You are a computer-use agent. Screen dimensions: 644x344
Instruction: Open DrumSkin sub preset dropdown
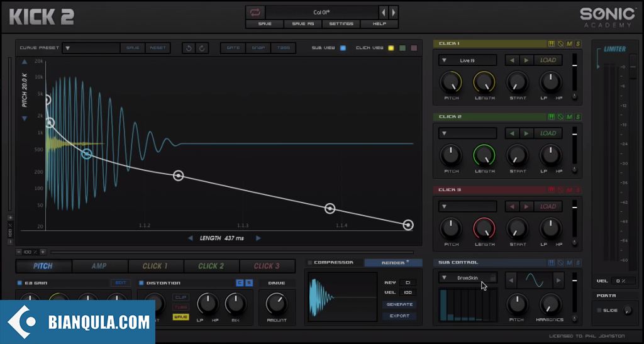point(467,278)
